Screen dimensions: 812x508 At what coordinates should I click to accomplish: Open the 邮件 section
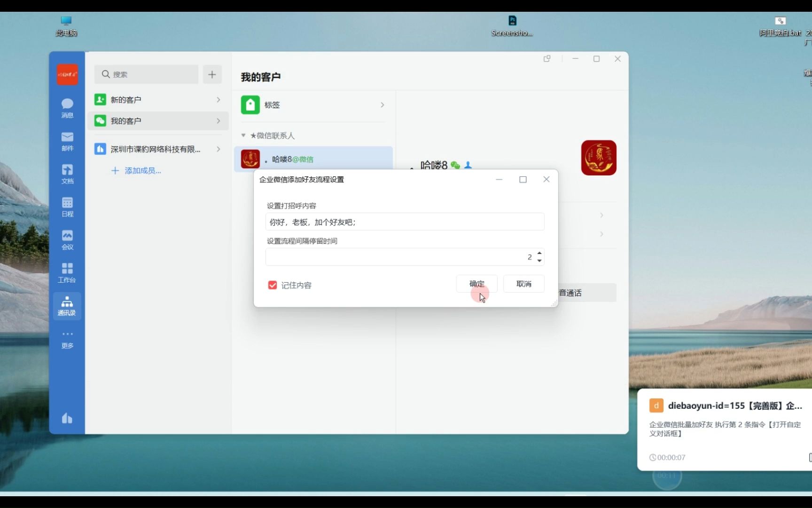tap(67, 142)
